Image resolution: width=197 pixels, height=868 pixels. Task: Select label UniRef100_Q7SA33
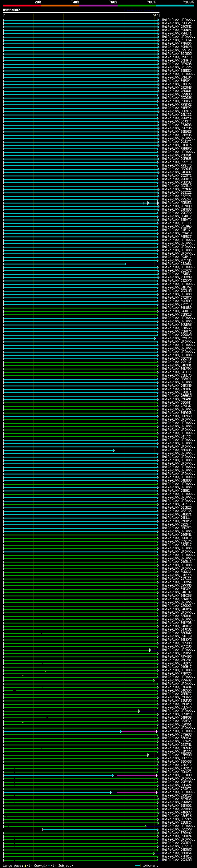tap(176, 735)
